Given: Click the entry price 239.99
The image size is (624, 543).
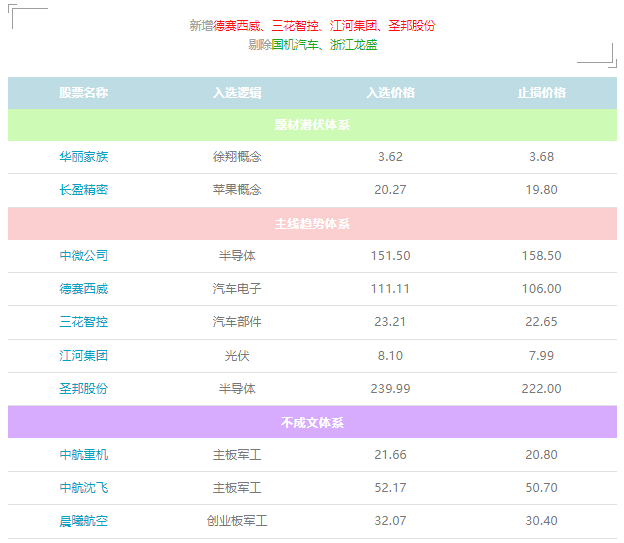Looking at the screenshot, I should [x=390, y=389].
